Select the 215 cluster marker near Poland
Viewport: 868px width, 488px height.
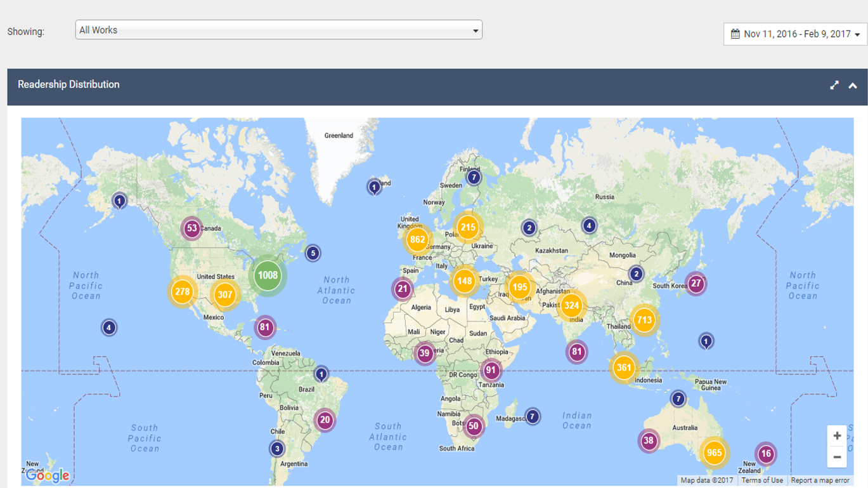tap(468, 227)
